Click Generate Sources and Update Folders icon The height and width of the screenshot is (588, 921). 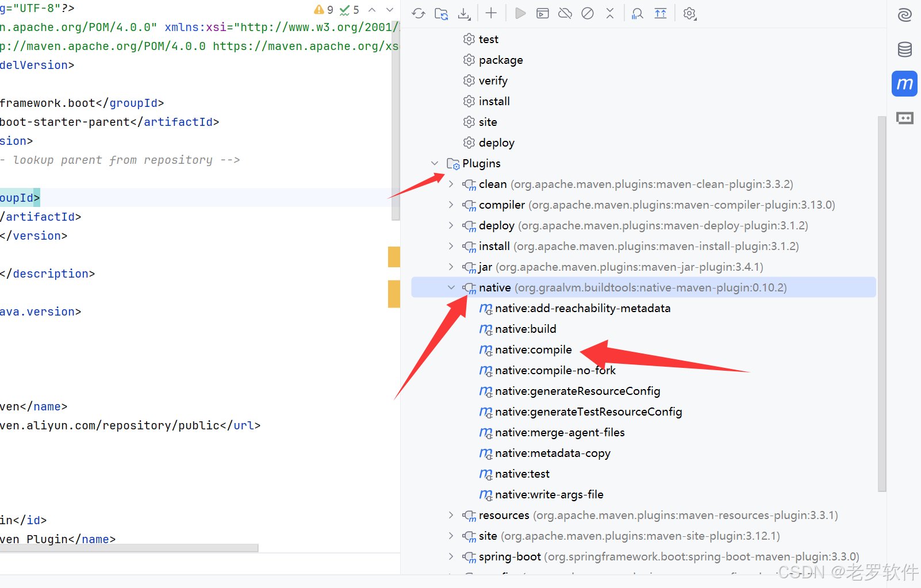(441, 13)
